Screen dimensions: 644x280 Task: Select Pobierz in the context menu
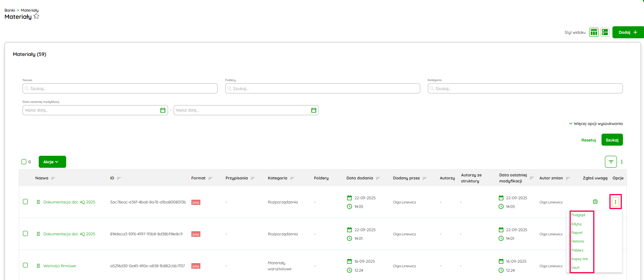point(577,250)
